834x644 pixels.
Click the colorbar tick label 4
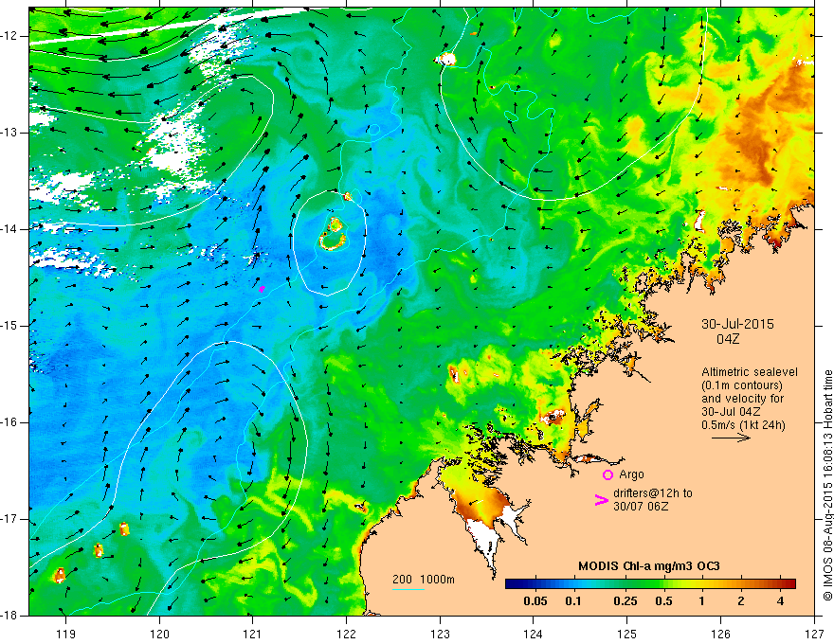[x=780, y=601]
